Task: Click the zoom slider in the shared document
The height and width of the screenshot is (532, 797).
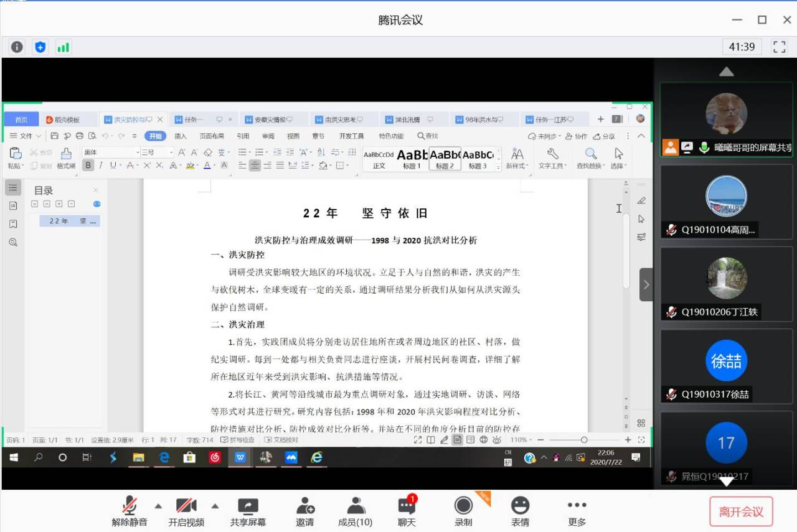Action: point(583,440)
